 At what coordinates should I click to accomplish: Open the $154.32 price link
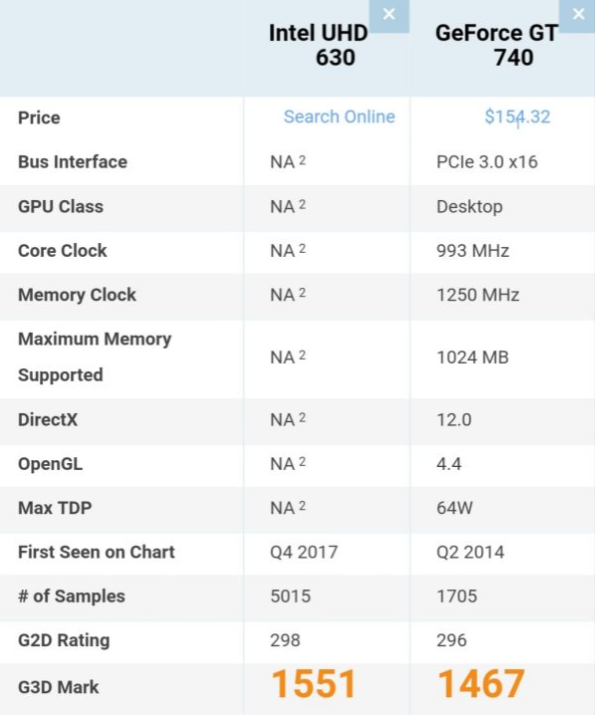click(517, 117)
